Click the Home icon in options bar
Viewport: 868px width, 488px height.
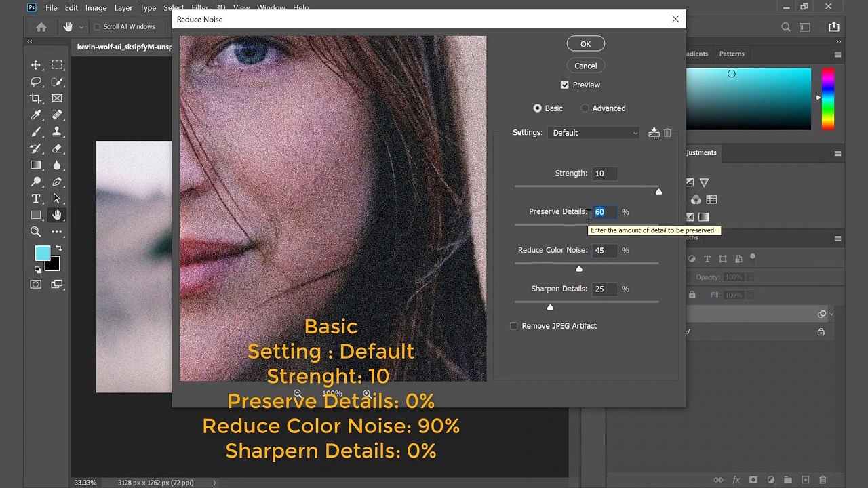41,27
